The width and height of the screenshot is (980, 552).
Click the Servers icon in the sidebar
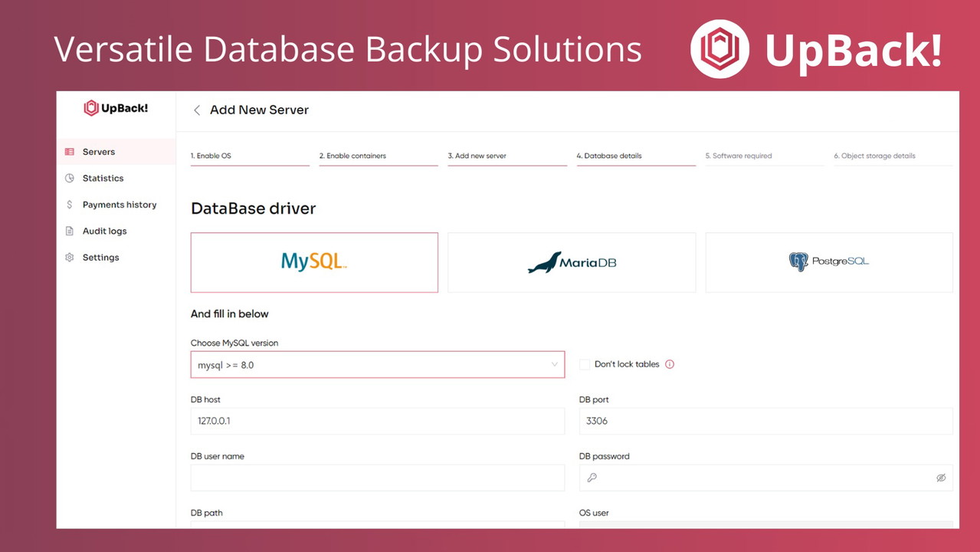tap(70, 152)
